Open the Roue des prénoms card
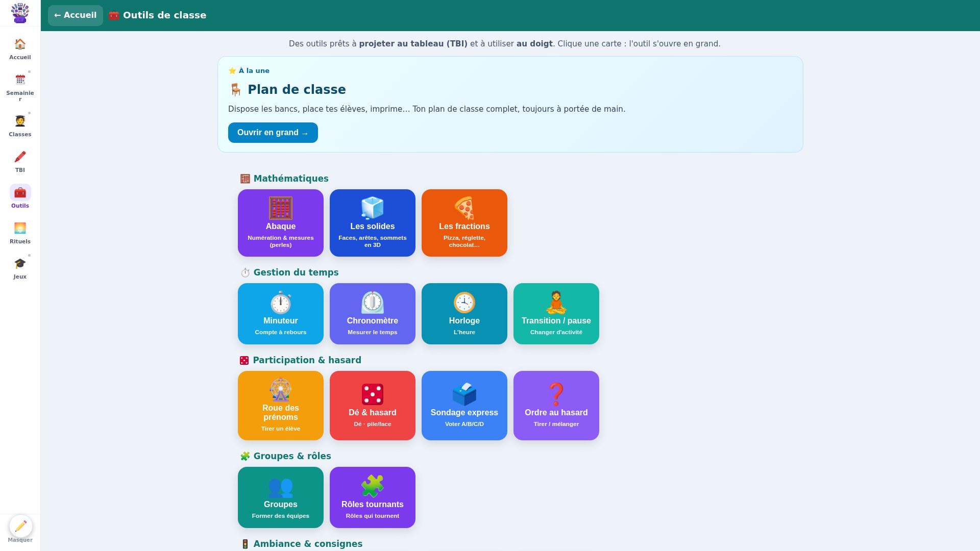Screen dimensions: 980x551 (281, 406)
